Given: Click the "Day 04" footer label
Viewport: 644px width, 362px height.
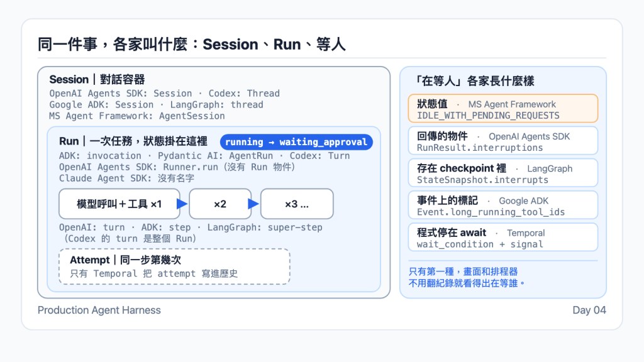Looking at the screenshot, I should 589,310.
